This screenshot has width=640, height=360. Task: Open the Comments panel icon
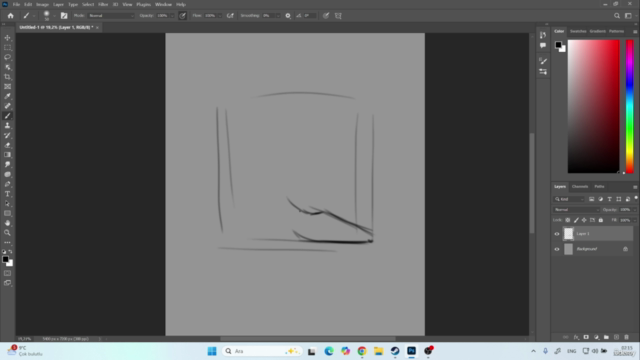pyautogui.click(x=543, y=45)
